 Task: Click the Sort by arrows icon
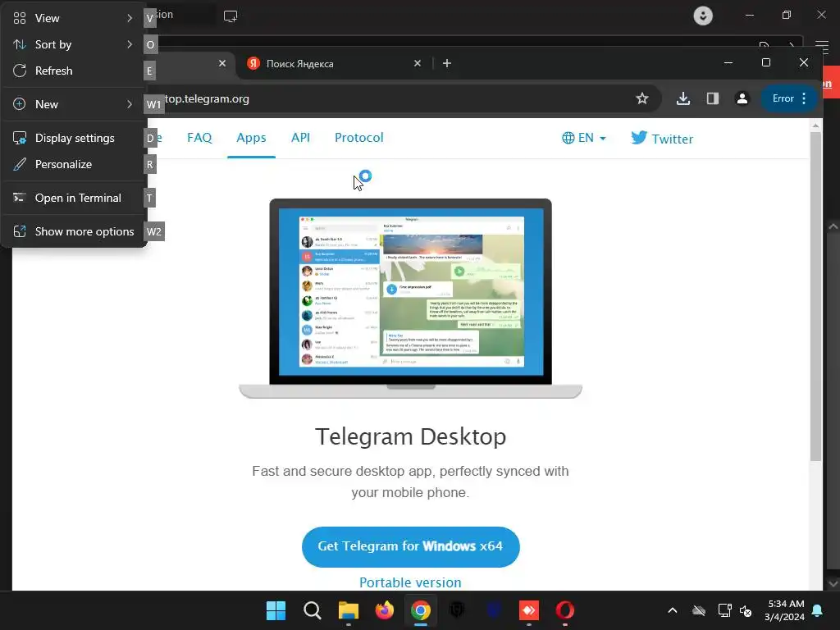click(x=20, y=44)
